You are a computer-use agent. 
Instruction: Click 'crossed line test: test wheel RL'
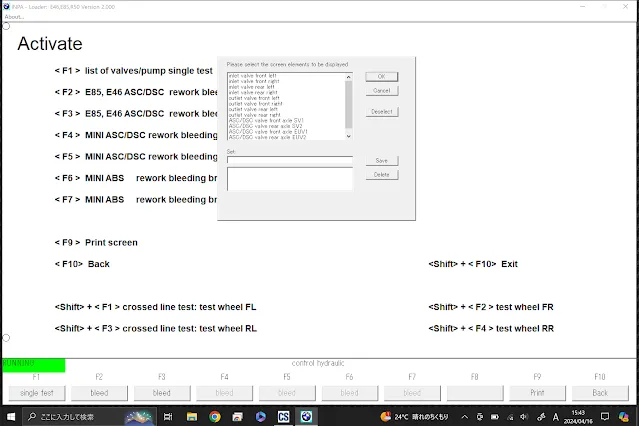click(x=189, y=329)
